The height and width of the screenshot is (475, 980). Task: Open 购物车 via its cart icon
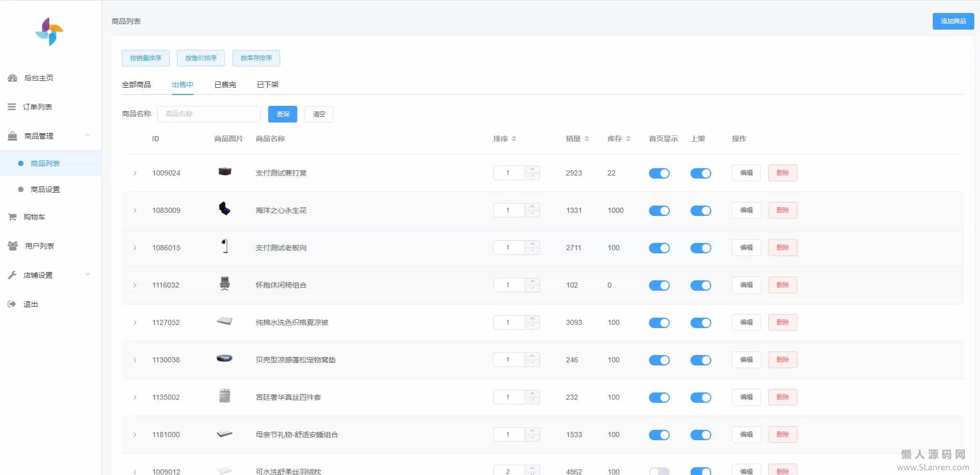[x=12, y=217]
